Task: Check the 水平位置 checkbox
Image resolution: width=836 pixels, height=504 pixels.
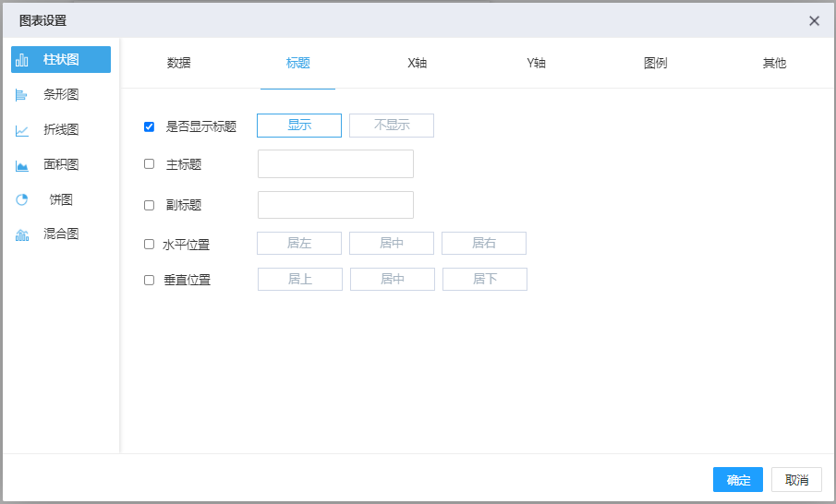Action: pyautogui.click(x=150, y=245)
